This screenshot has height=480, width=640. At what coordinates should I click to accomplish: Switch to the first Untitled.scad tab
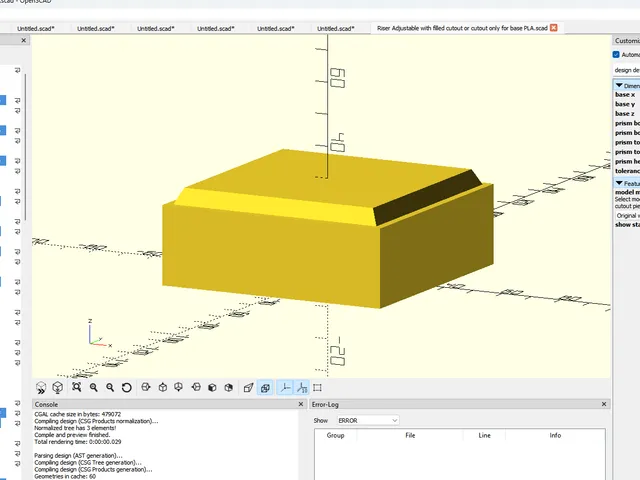(x=36, y=28)
